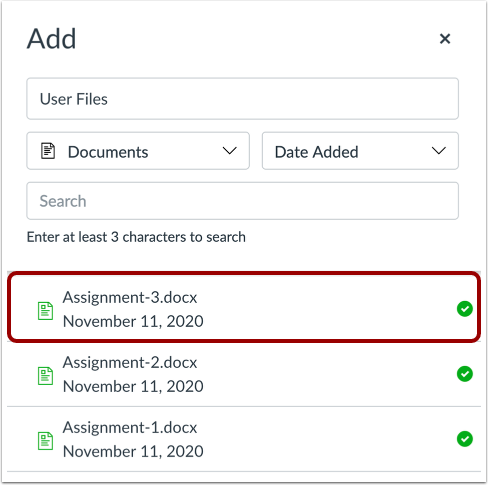Select Assignment-1.docx file name
The width and height of the screenshot is (488, 485).
130,427
